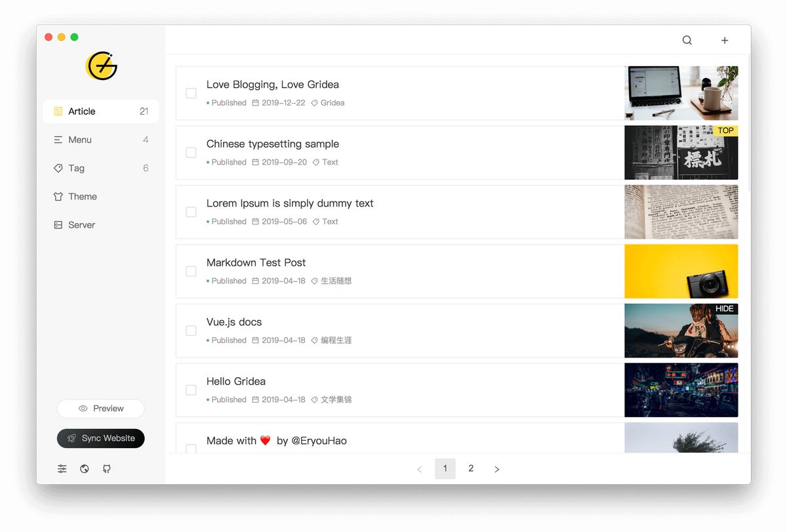This screenshot has width=787, height=532.
Task: Create a new article with the plus icon
Action: (724, 40)
